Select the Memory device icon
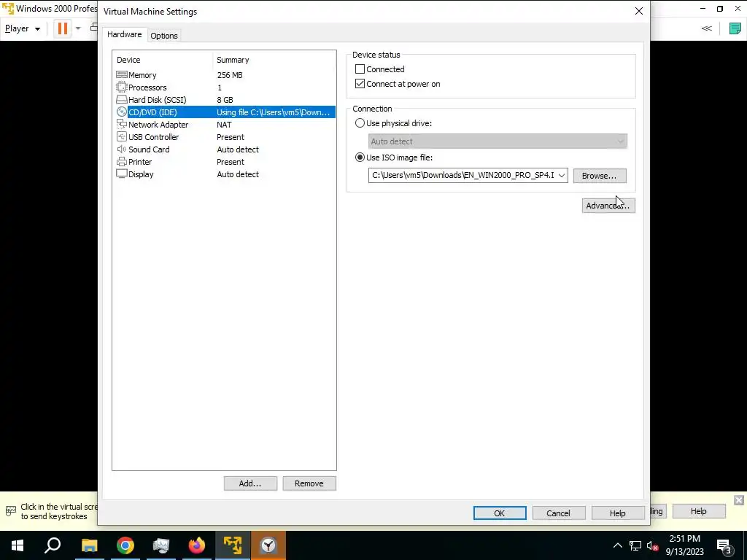Image resolution: width=747 pixels, height=560 pixels. pos(122,75)
